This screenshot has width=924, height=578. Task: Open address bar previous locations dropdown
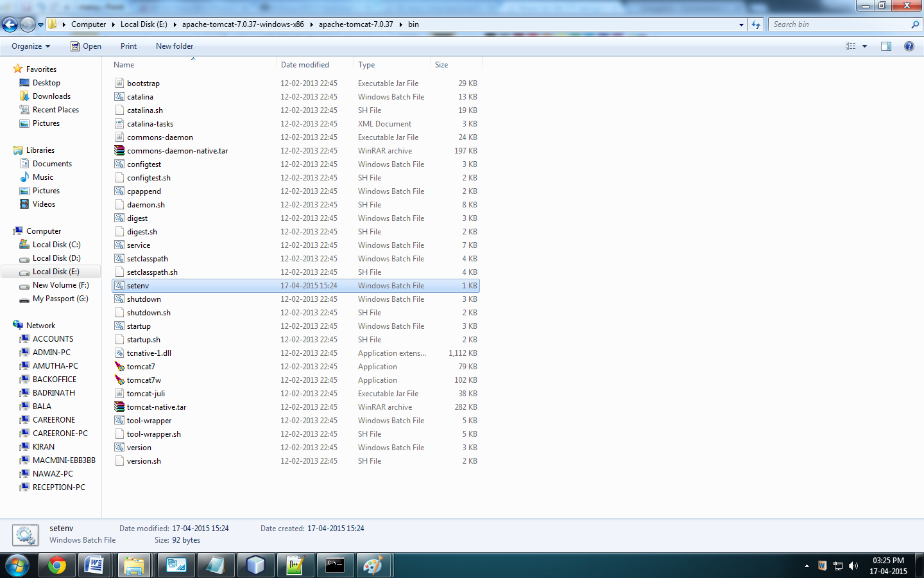741,25
